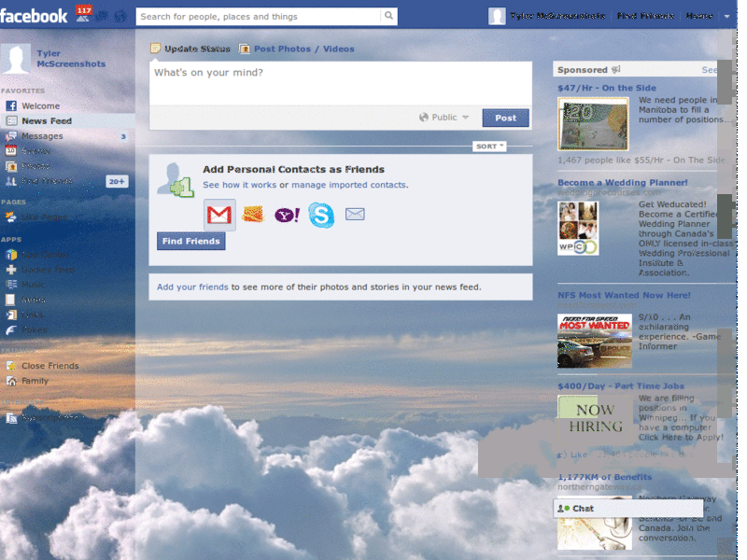
Task: Click the northerngateway.ca ad URL
Action: 599,487
